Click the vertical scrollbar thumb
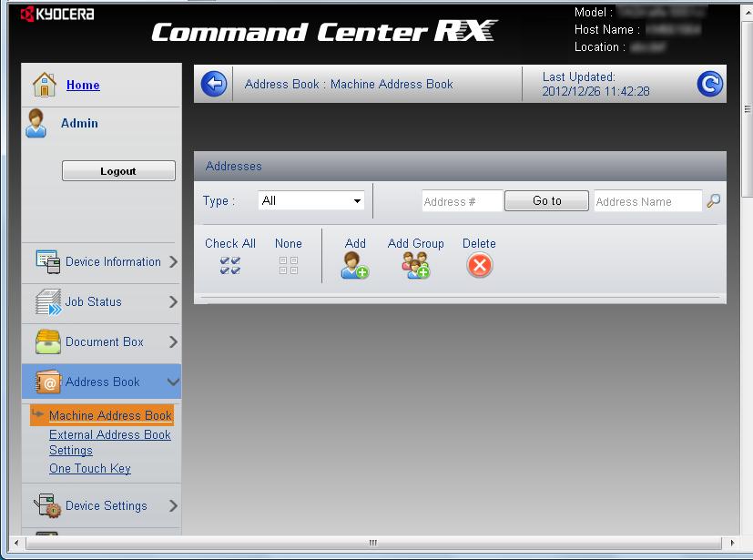Image resolution: width=753 pixels, height=560 pixels. coord(748,109)
